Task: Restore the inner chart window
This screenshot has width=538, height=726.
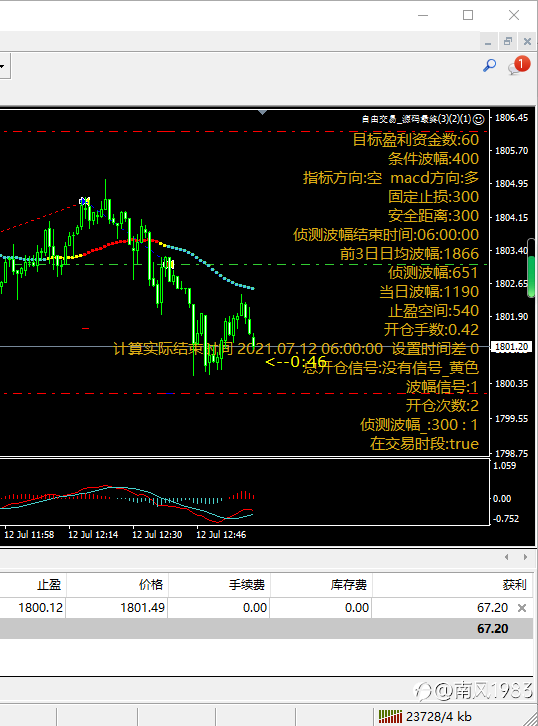Action: coord(507,41)
